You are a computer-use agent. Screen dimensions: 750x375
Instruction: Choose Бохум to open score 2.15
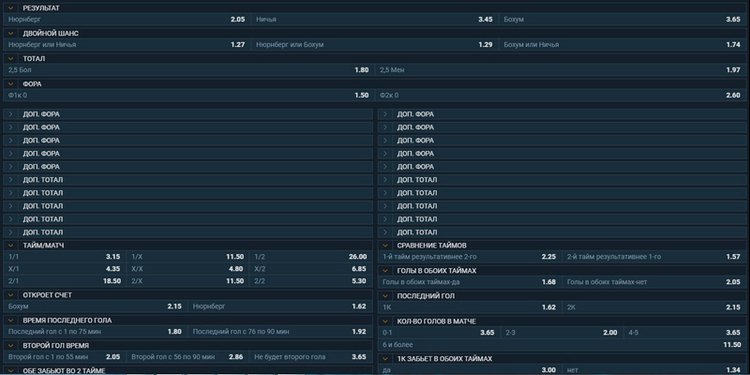95,307
